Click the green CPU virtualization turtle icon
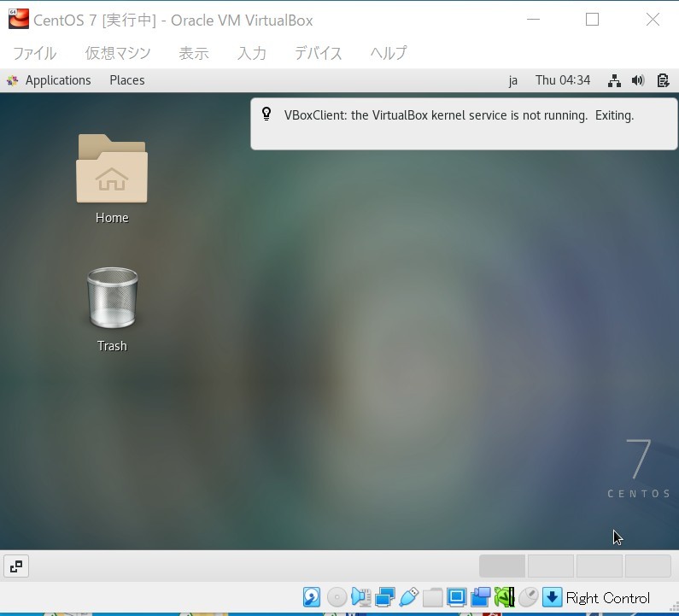 click(504, 597)
